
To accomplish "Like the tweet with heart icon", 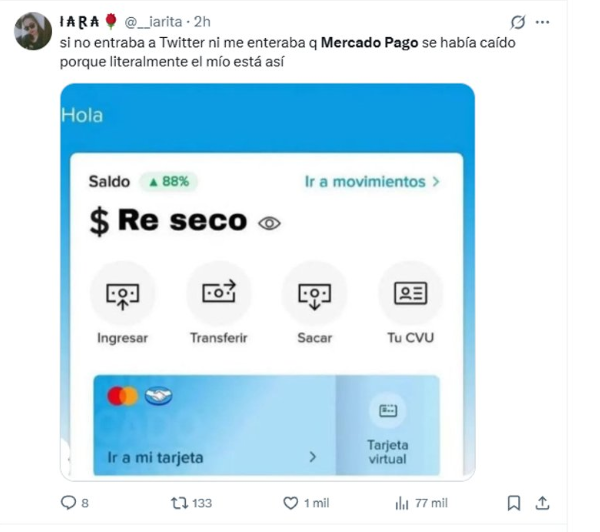I will click(x=290, y=503).
